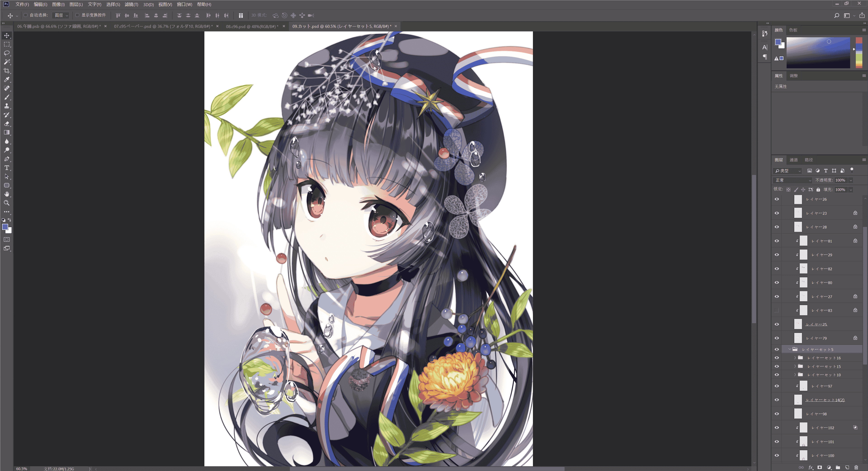Delete layer with trash icon
The width and height of the screenshot is (868, 471).
[x=856, y=467]
